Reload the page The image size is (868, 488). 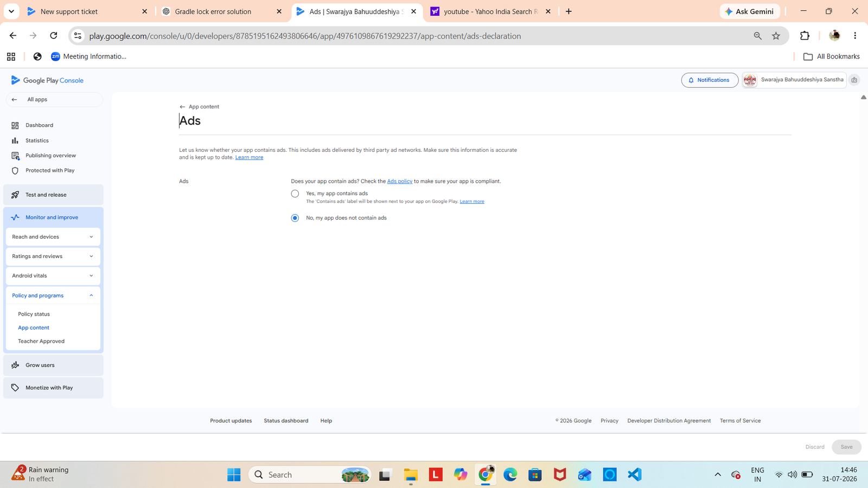pos(54,36)
